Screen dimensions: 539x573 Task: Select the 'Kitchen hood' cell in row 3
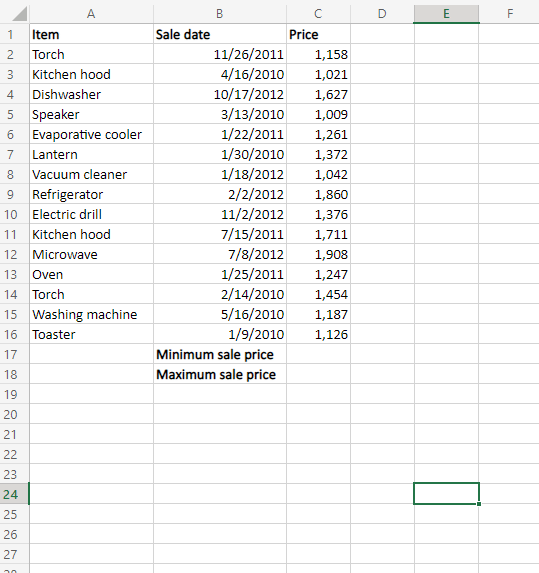pos(91,75)
